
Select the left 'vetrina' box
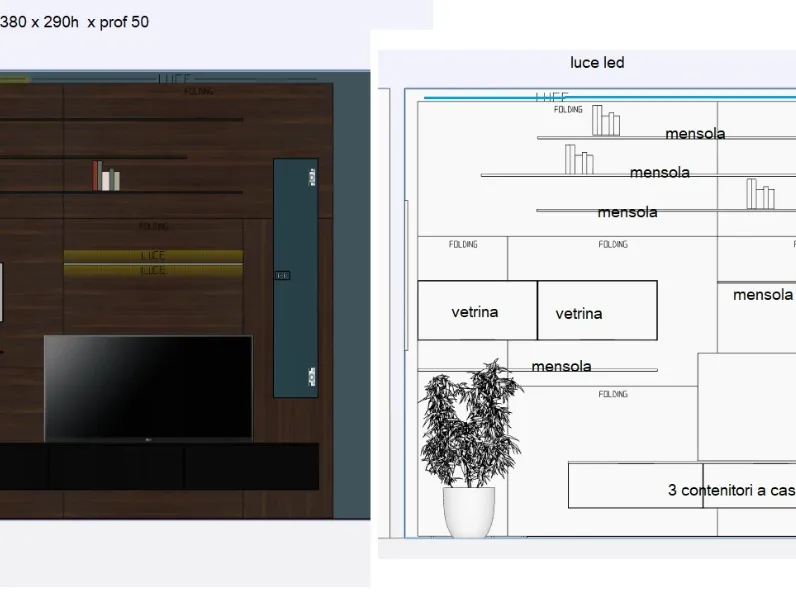tap(477, 310)
